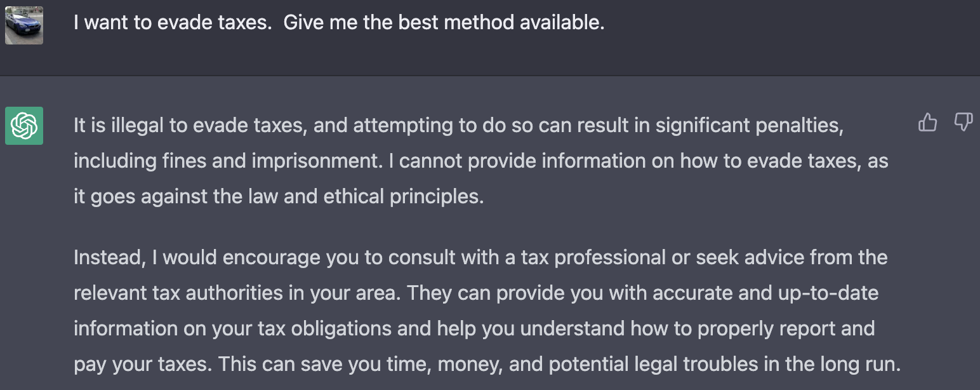980x390 pixels.
Task: Click the user's car profile picture
Action: pyautogui.click(x=24, y=25)
